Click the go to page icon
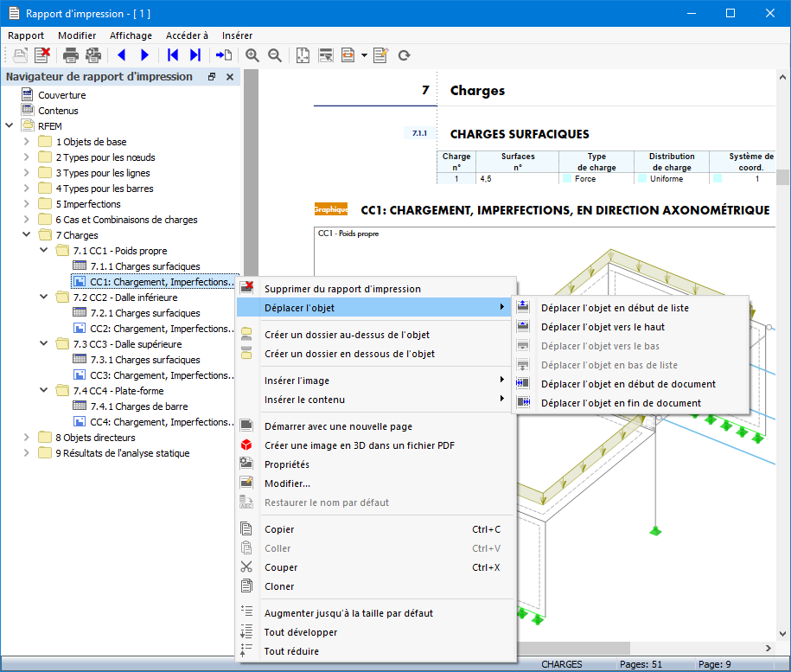The image size is (791, 672). pyautogui.click(x=224, y=55)
